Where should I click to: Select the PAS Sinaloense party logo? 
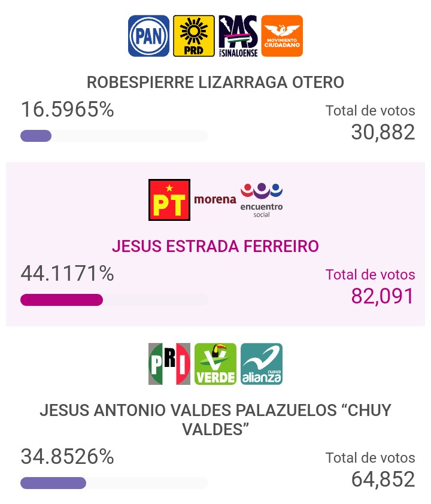click(238, 36)
